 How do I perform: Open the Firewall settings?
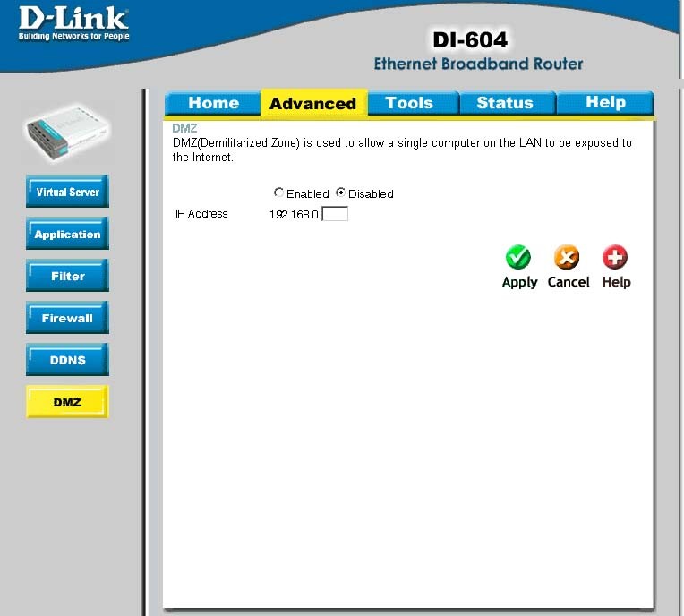coord(68,318)
